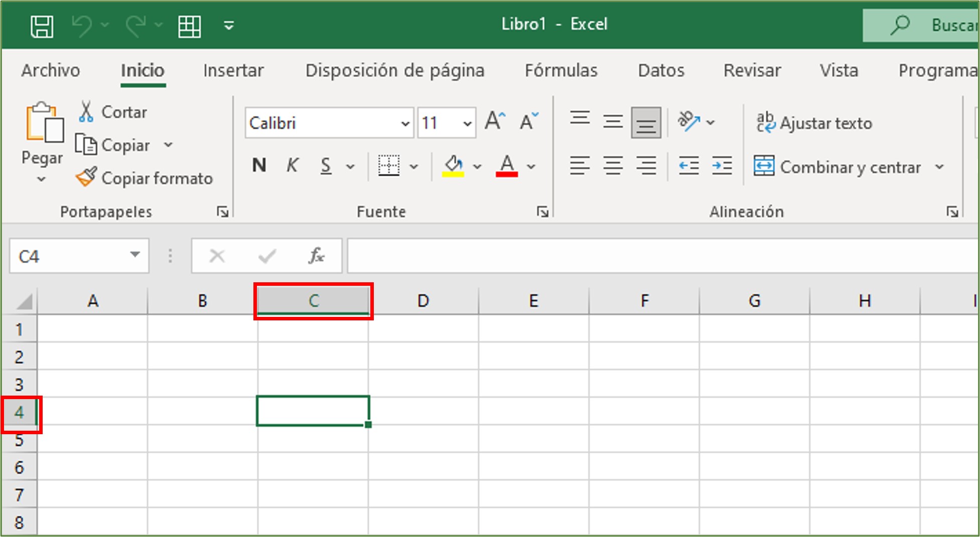This screenshot has height=537, width=980.
Task: Open the Datos ribbon tab
Action: (x=661, y=71)
